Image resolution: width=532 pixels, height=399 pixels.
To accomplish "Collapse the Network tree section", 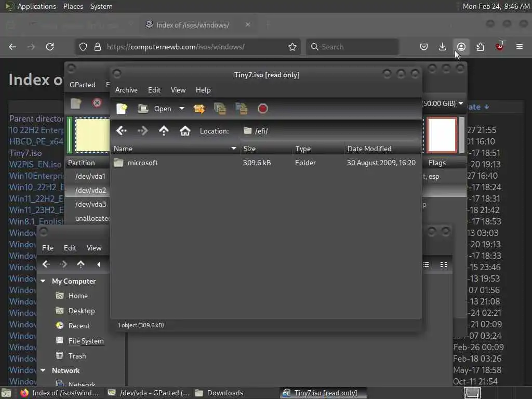I will (43, 370).
